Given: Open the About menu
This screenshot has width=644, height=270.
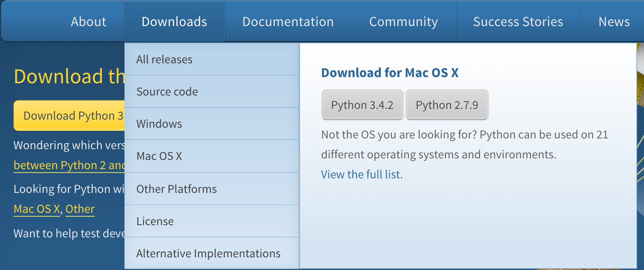Looking at the screenshot, I should (88, 21).
